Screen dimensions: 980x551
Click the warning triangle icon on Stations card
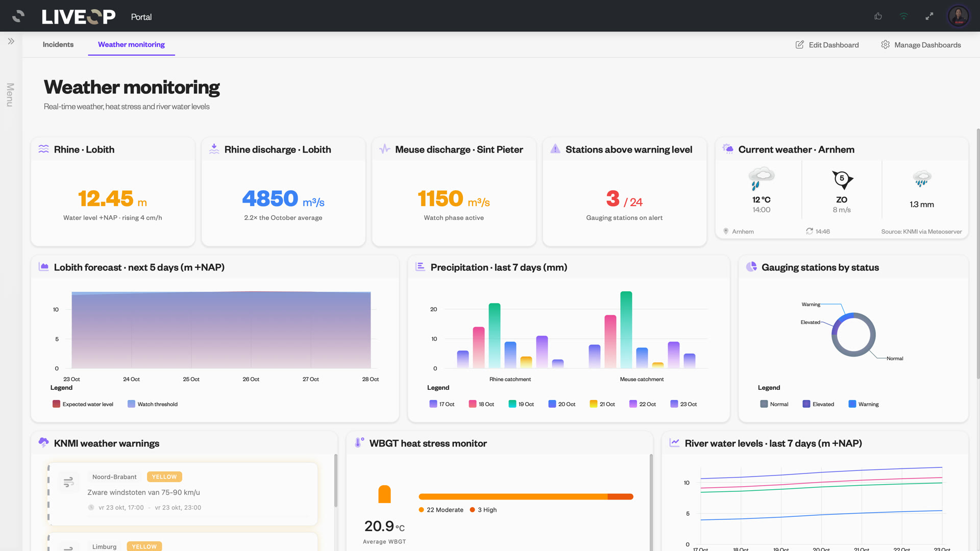pos(555,149)
